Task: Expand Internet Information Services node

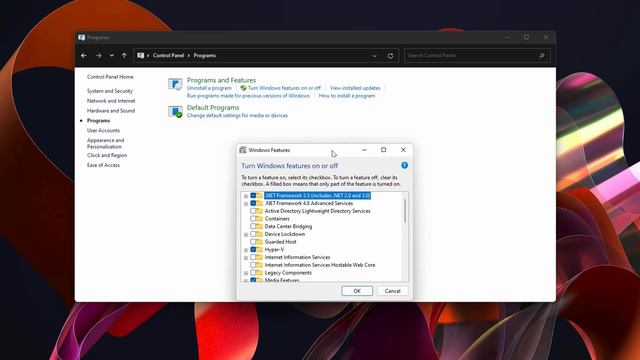Action: click(x=246, y=258)
